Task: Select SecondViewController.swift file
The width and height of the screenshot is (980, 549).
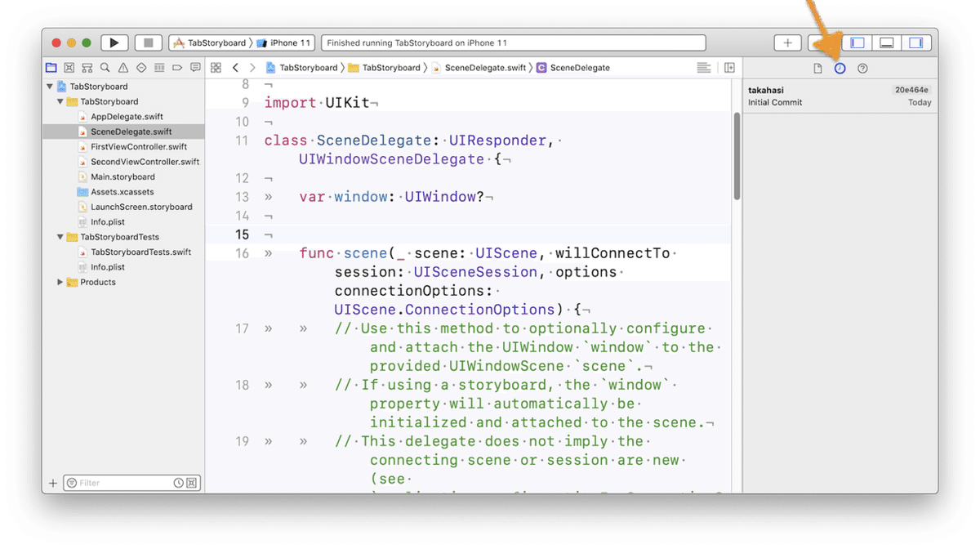Action: (139, 162)
